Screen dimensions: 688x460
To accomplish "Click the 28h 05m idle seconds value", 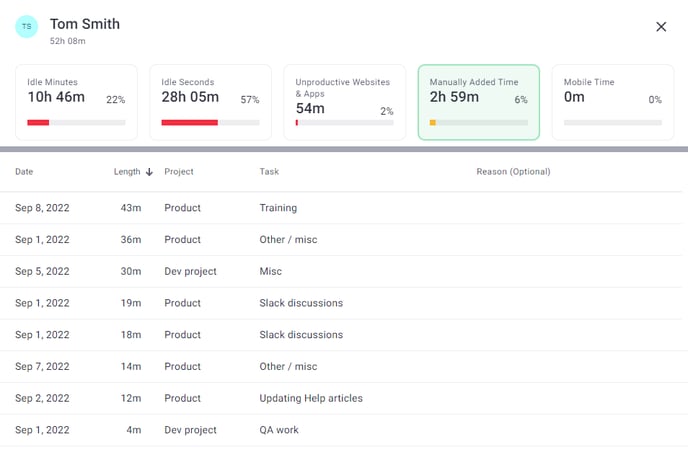I will 190,97.
